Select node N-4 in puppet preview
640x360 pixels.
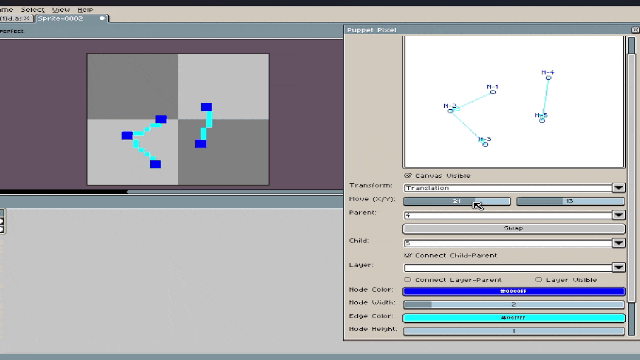point(549,78)
